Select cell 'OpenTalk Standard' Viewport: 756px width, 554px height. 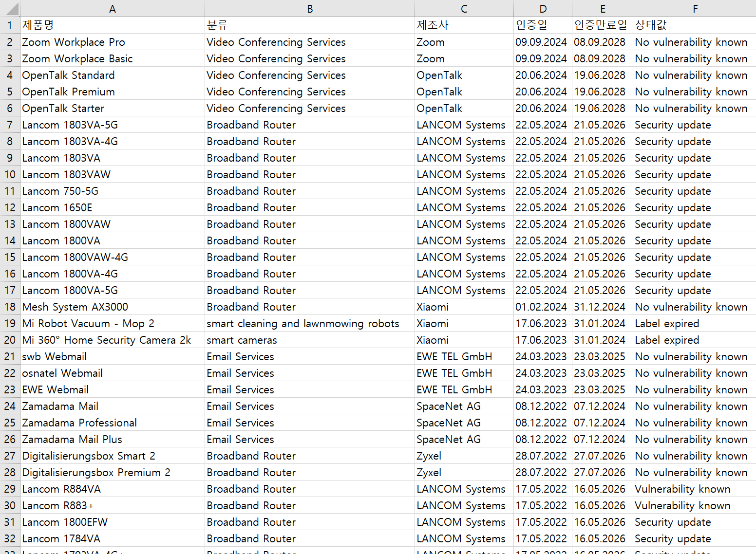click(x=113, y=75)
